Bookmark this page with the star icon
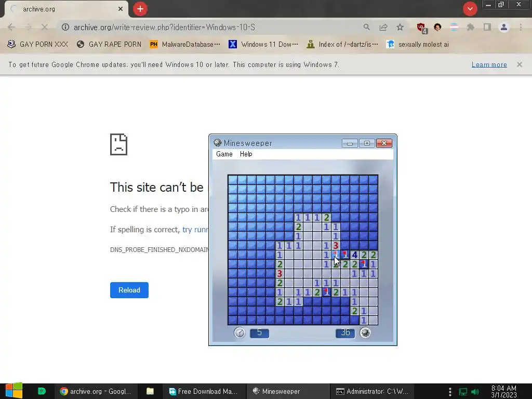This screenshot has width=532, height=399. (400, 27)
